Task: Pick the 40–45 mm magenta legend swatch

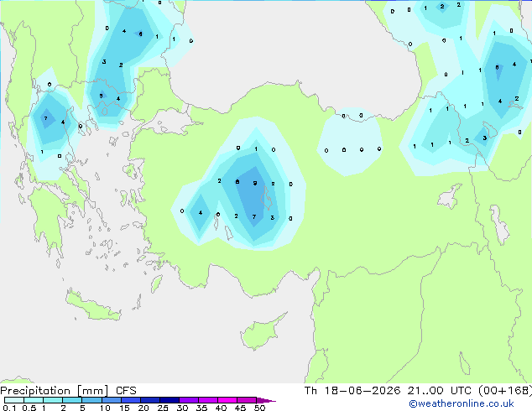Action: (x=227, y=400)
